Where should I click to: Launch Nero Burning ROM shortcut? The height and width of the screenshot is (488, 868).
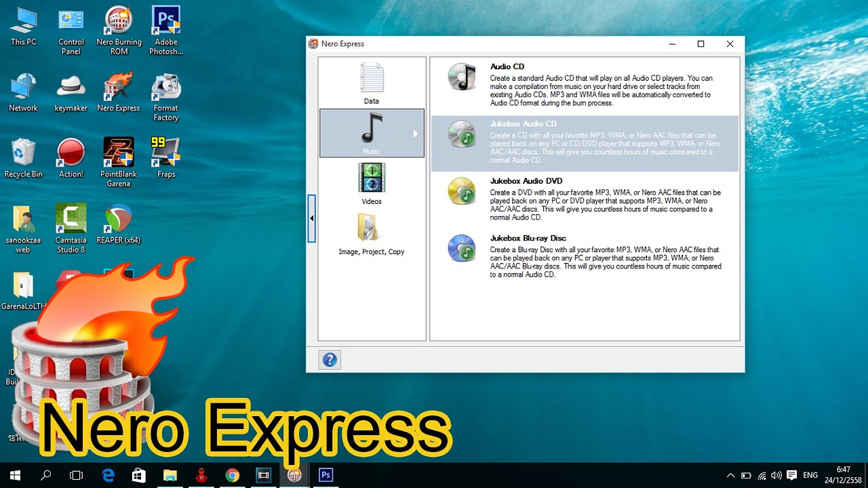[x=119, y=32]
